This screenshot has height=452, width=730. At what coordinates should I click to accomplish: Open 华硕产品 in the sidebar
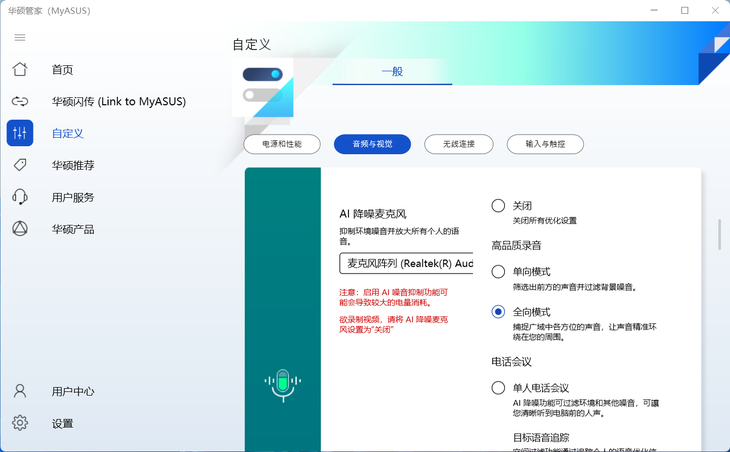pos(73,229)
